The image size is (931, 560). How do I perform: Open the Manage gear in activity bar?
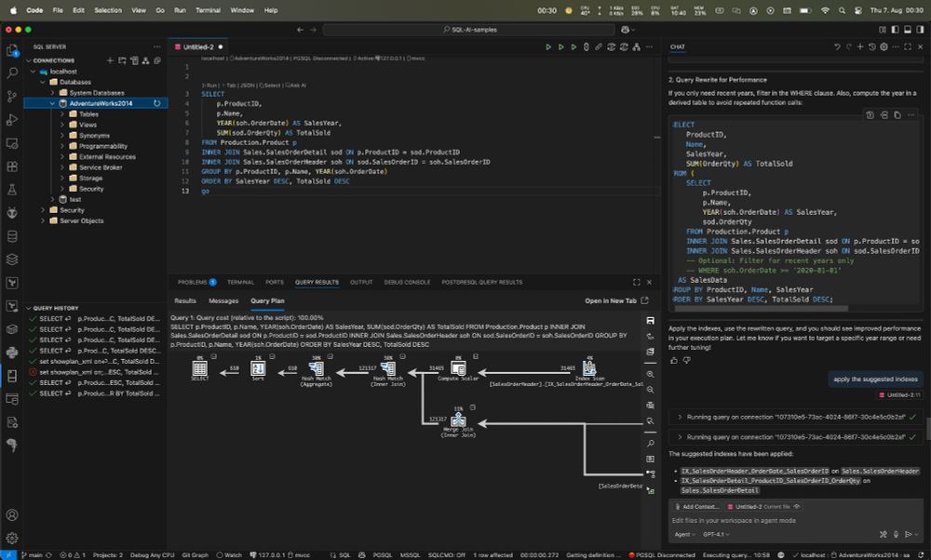tap(12, 538)
